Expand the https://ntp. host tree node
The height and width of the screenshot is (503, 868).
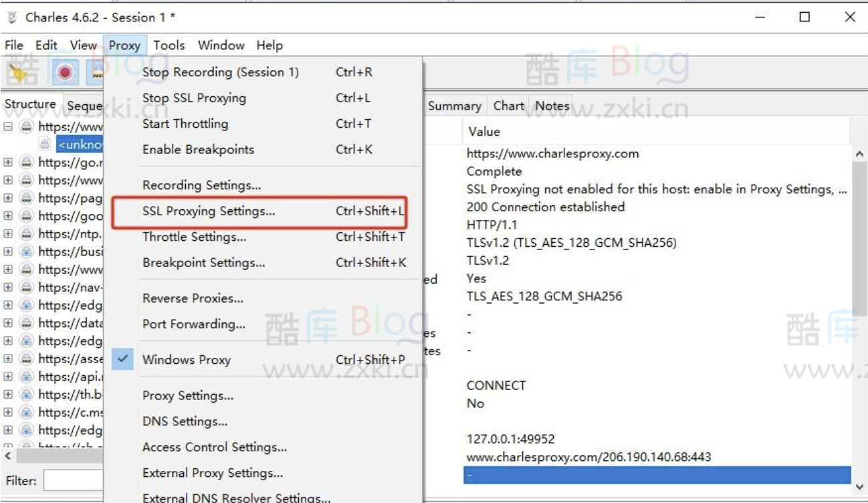click(x=8, y=233)
